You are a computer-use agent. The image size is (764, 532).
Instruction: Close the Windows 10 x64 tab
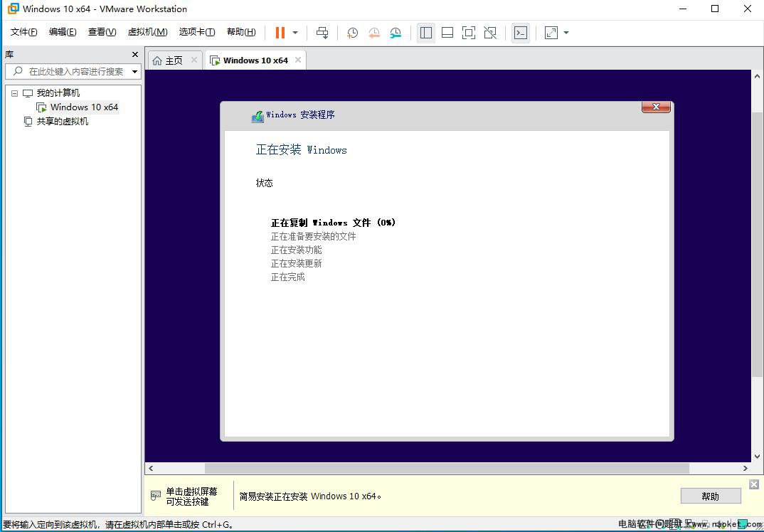coord(298,60)
